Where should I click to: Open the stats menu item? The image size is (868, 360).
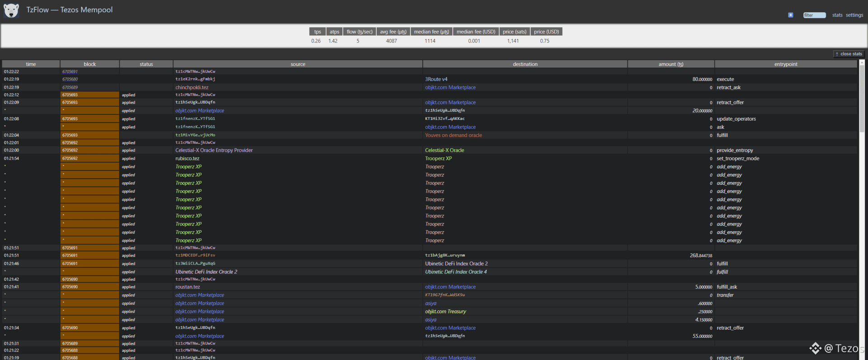point(837,15)
